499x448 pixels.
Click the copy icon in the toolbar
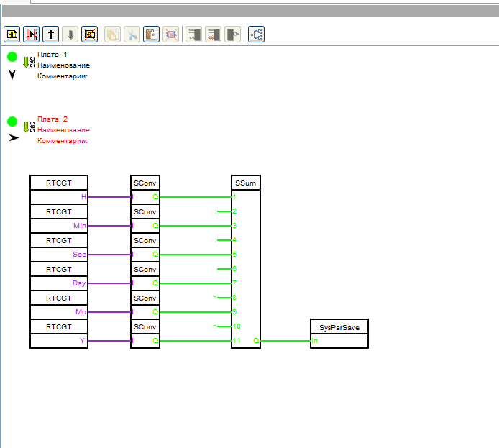tap(112, 34)
